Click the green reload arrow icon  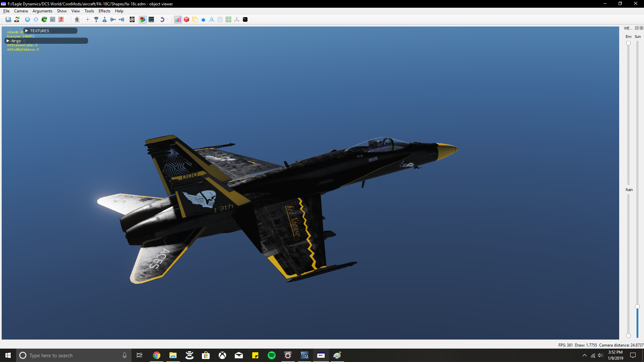[x=44, y=19]
